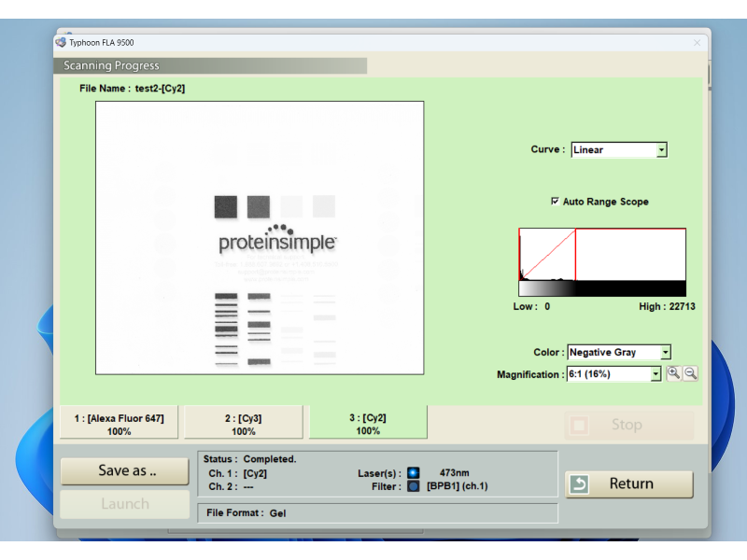
Task: Close the Typhoon FLA 9500 window
Action: 697,43
